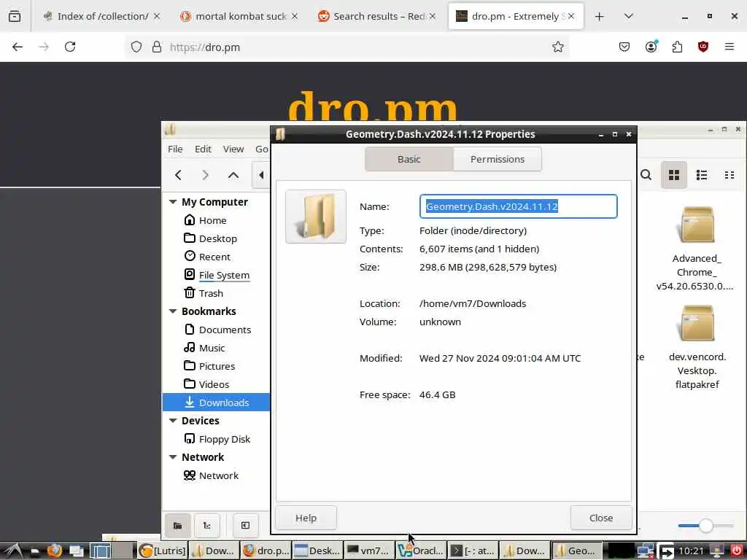The image size is (747, 560).
Task: Switch to icon grid view
Action: click(x=673, y=175)
